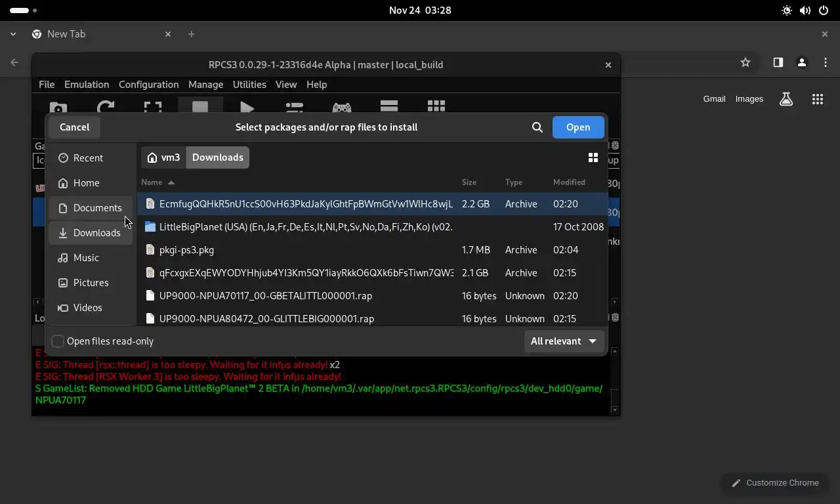Open the Chrome side panel

click(x=778, y=62)
